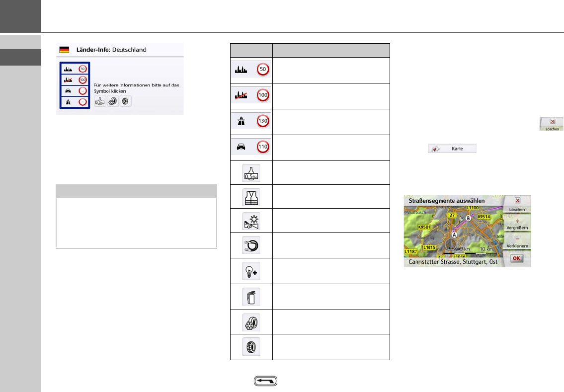
Task: Click the Wolfbusch place name on the map
Action: [x=416, y=212]
